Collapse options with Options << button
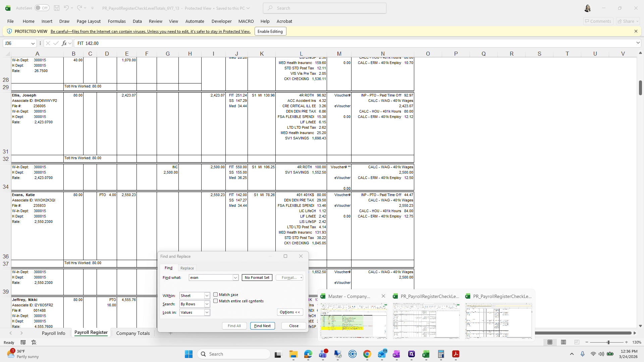Image resolution: width=644 pixels, height=362 pixels. pos(290,312)
